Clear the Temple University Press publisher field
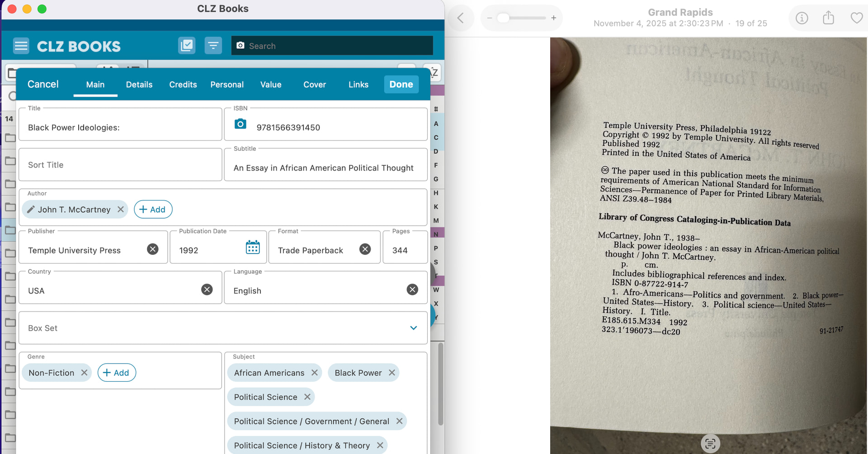Viewport: 868px width, 454px height. tap(153, 249)
